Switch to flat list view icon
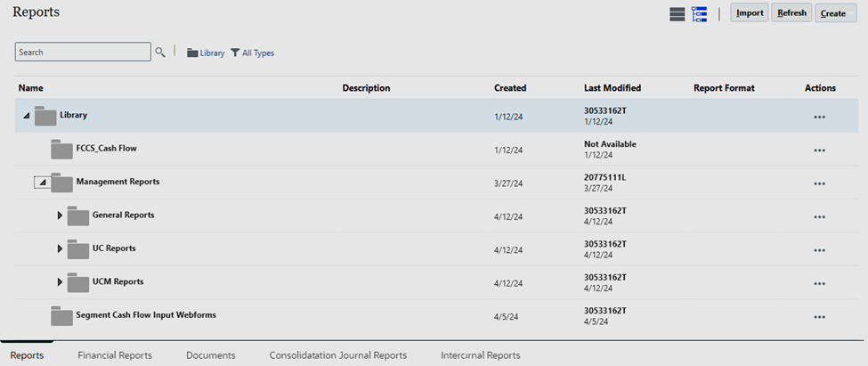Viewport: 868px width, 366px height. [x=677, y=14]
